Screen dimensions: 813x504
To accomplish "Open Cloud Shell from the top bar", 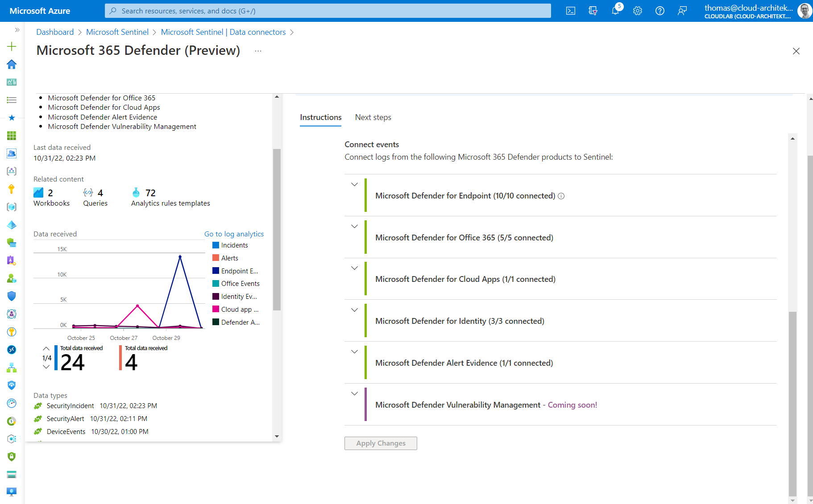I will (571, 11).
